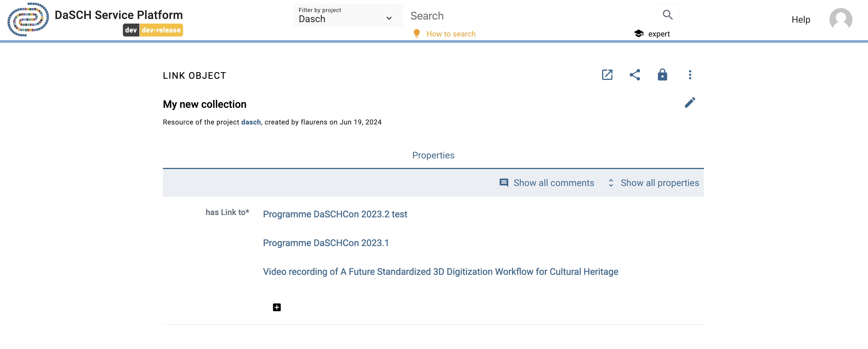Image resolution: width=868 pixels, height=349 pixels.
Task: Click the external link/open icon
Action: point(607,75)
